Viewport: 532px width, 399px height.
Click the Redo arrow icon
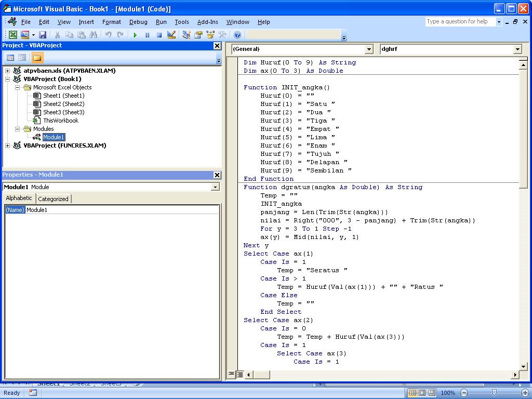[x=120, y=35]
